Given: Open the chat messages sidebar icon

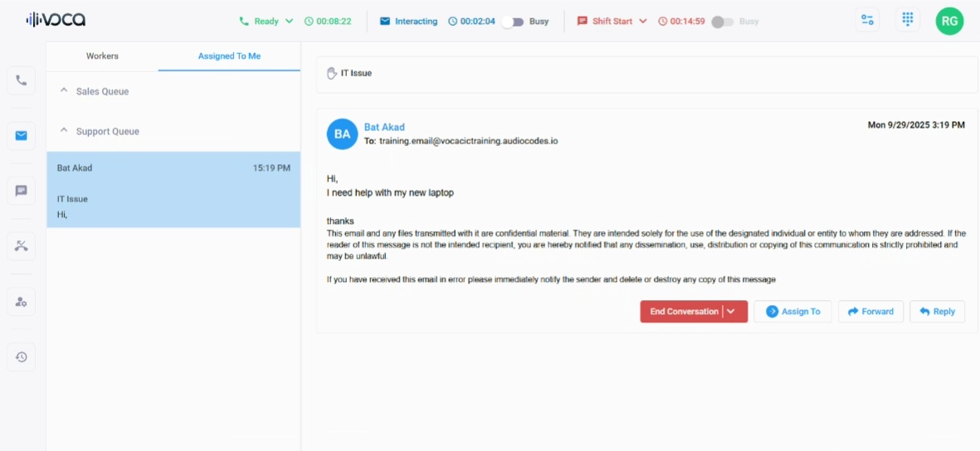Looking at the screenshot, I should [x=22, y=191].
